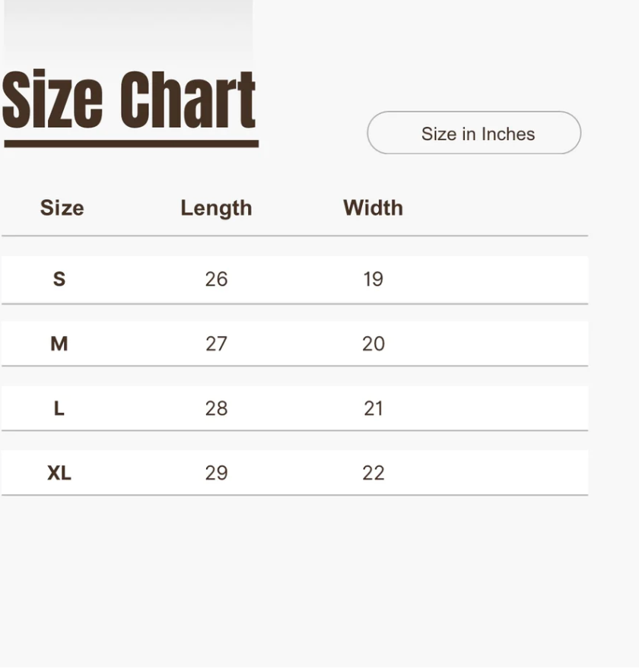Viewport: 639px width, 672px height.
Task: Click length value 27 for size M
Action: (216, 344)
